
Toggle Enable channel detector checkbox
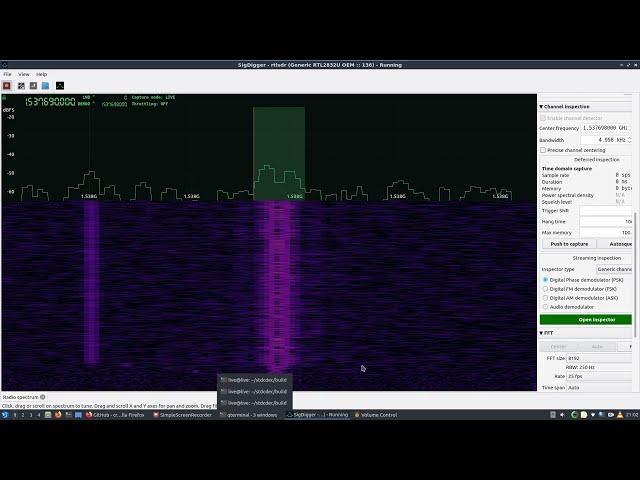pyautogui.click(x=543, y=118)
